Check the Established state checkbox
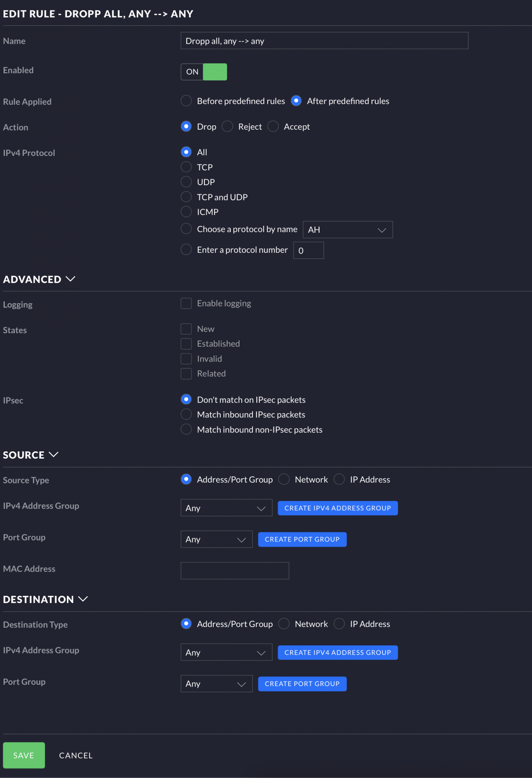Screen dimensions: 532x778 pyautogui.click(x=186, y=344)
